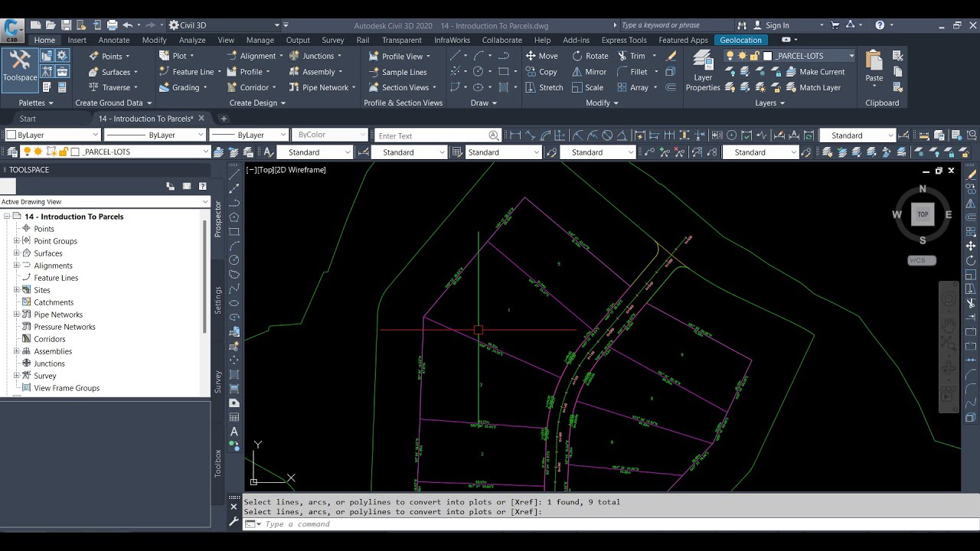Open the Toolbox side tab
The height and width of the screenshot is (551, 980).
pos(218,463)
